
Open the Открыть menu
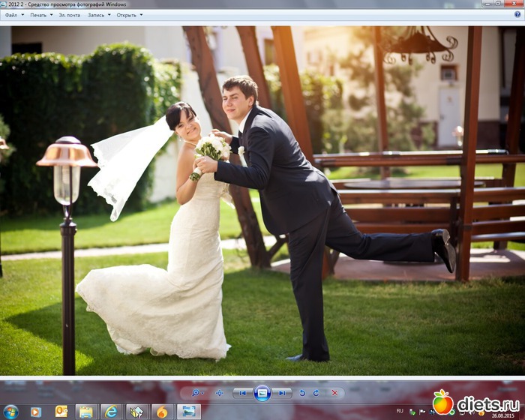pyautogui.click(x=129, y=15)
